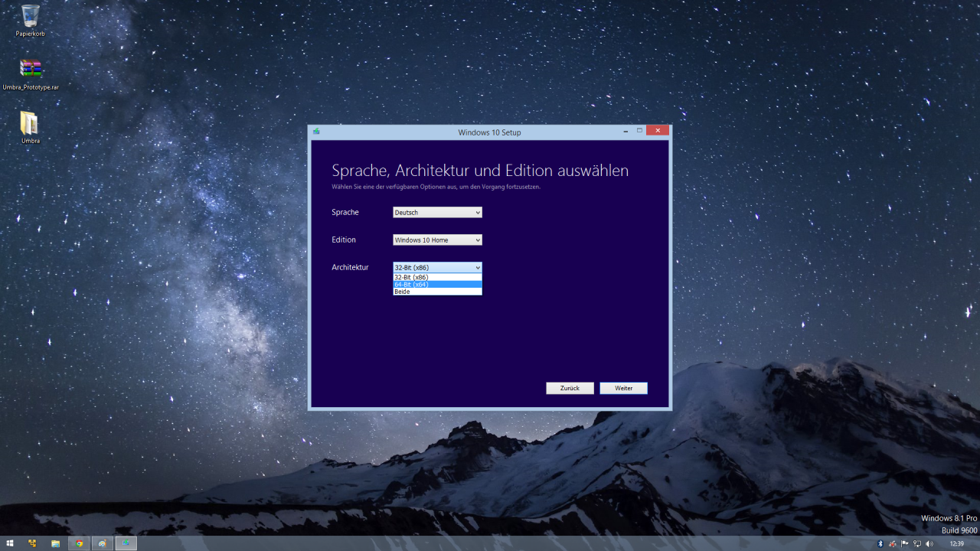Choose 32-Bit (x86) from the list
Viewport: 980px width, 551px height.
[437, 277]
